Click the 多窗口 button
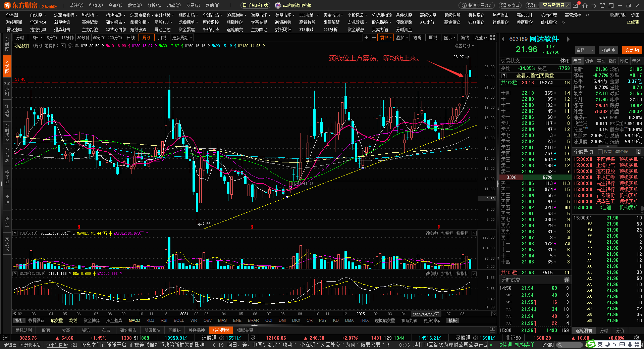The height and width of the screenshot is (349, 644). (511, 5)
